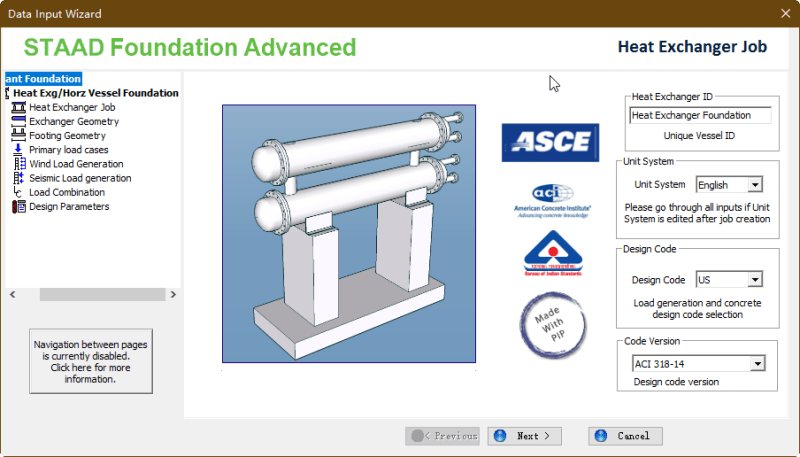The image size is (800, 457).
Task: Open Primary load cases page
Action: coord(69,150)
